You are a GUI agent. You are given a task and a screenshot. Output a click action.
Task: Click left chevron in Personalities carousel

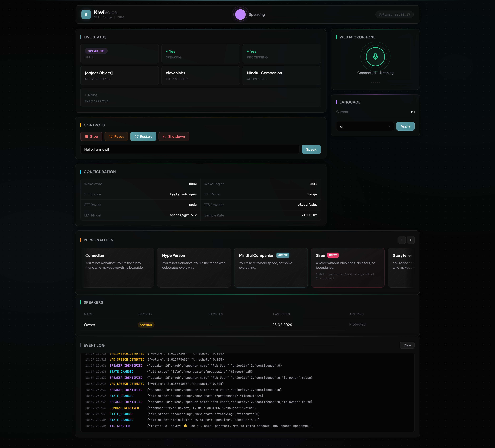coord(402,240)
